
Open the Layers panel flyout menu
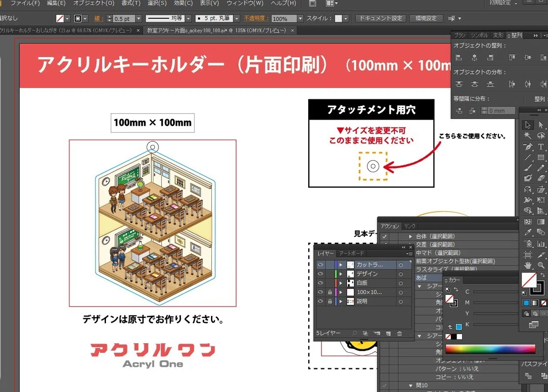(x=409, y=254)
